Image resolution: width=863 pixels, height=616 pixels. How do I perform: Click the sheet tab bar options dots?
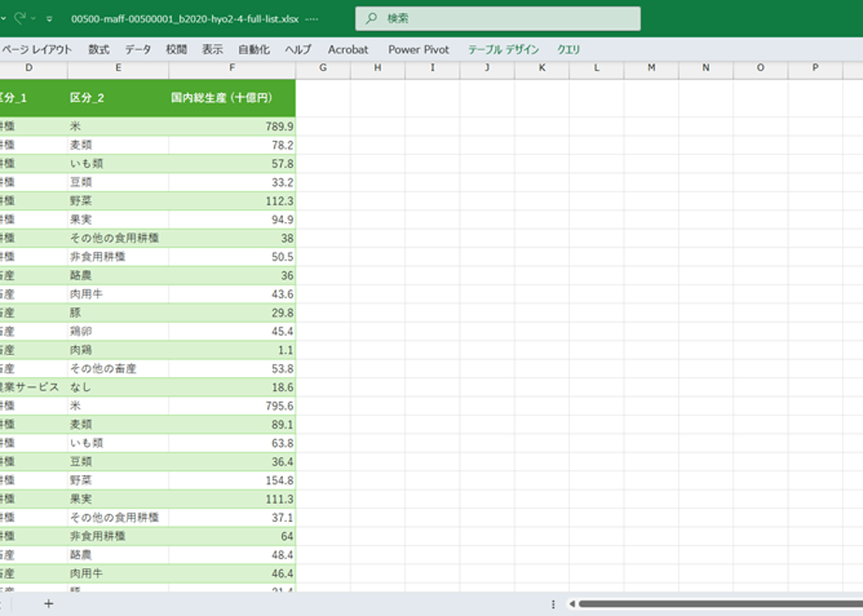point(553,604)
